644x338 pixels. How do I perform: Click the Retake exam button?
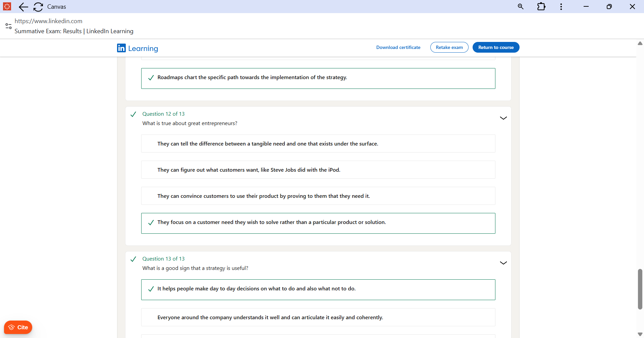pos(449,47)
